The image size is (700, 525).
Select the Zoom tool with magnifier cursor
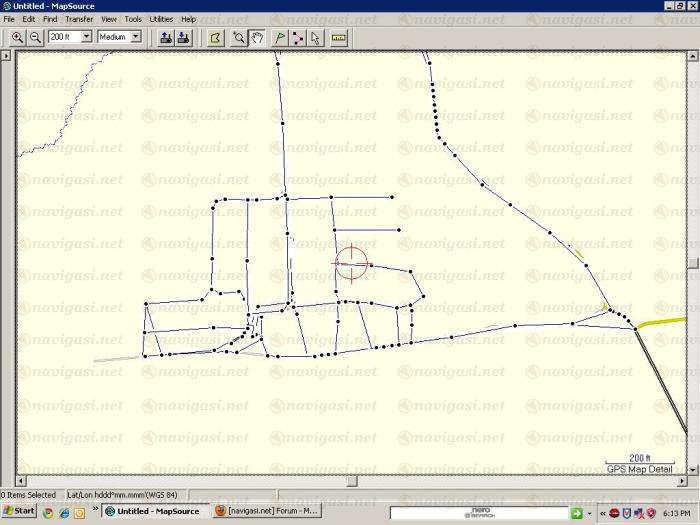coord(240,37)
